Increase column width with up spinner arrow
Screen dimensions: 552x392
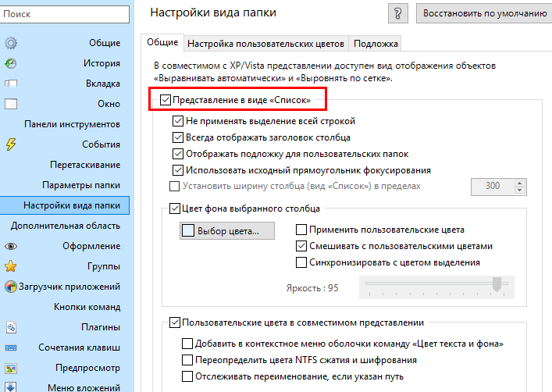(520, 184)
